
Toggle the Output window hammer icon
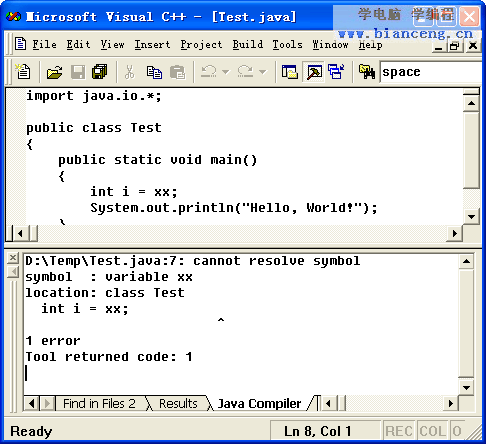click(314, 71)
